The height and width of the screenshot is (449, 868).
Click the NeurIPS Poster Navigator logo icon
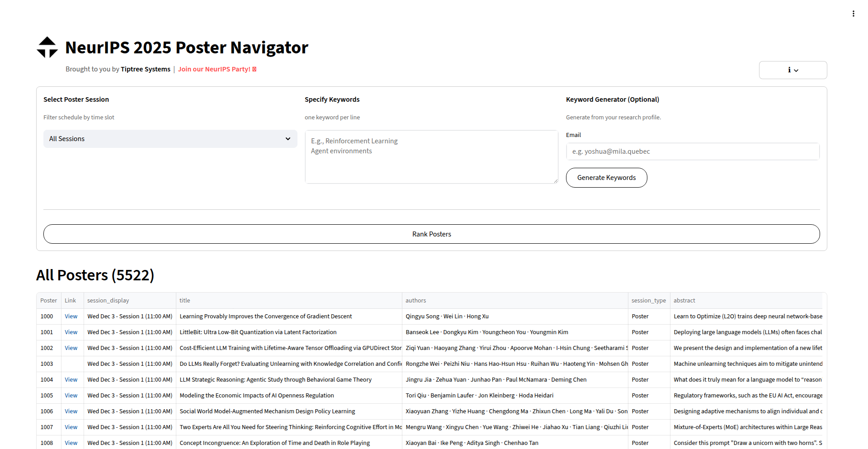tap(47, 47)
